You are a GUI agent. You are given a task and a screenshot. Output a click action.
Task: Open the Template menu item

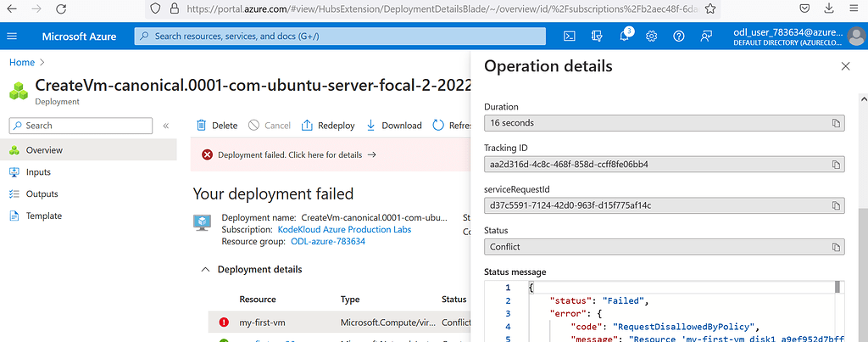click(42, 216)
